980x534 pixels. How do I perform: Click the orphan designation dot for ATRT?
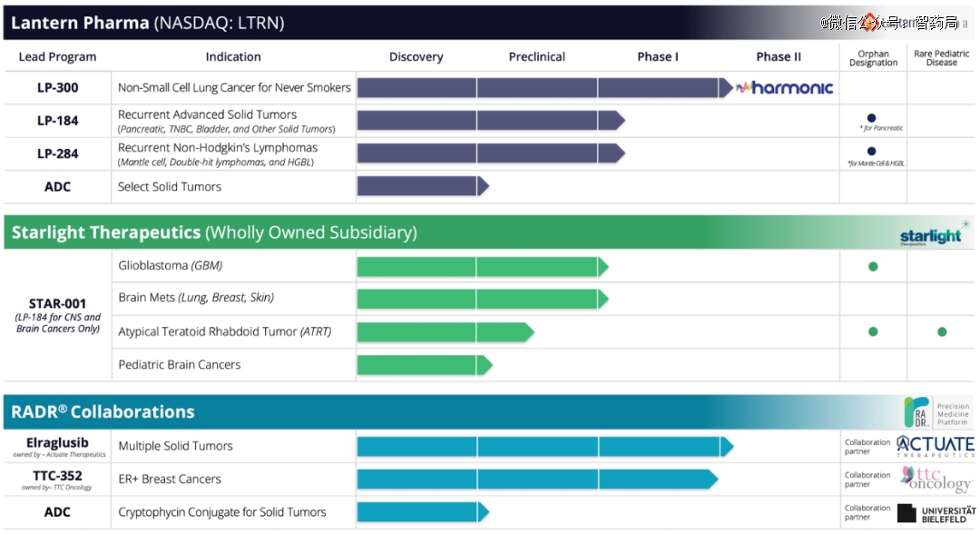point(873,332)
